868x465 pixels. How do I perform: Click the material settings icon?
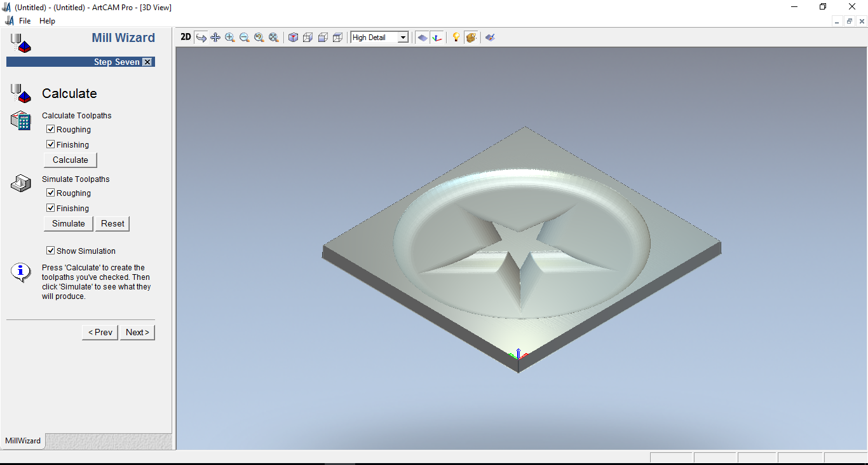[x=471, y=38]
